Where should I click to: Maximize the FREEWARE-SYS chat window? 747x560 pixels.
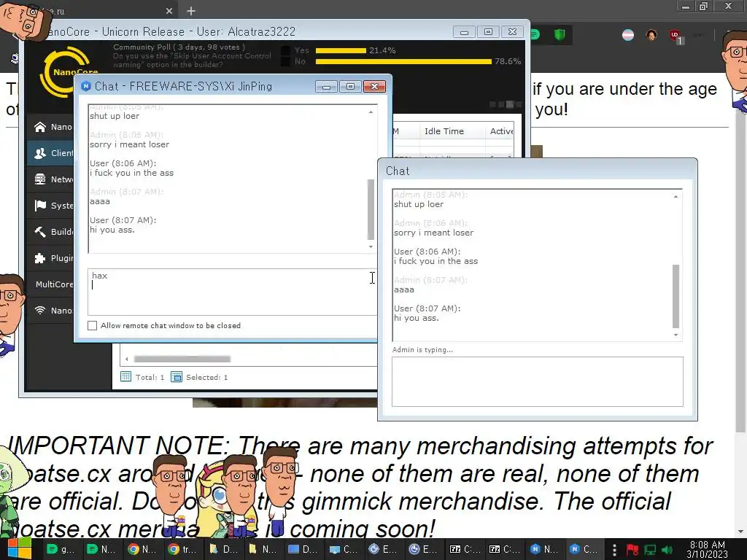tap(350, 87)
